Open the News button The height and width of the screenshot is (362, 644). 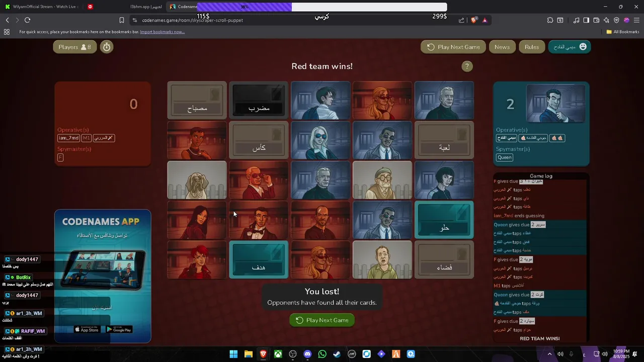click(x=502, y=47)
